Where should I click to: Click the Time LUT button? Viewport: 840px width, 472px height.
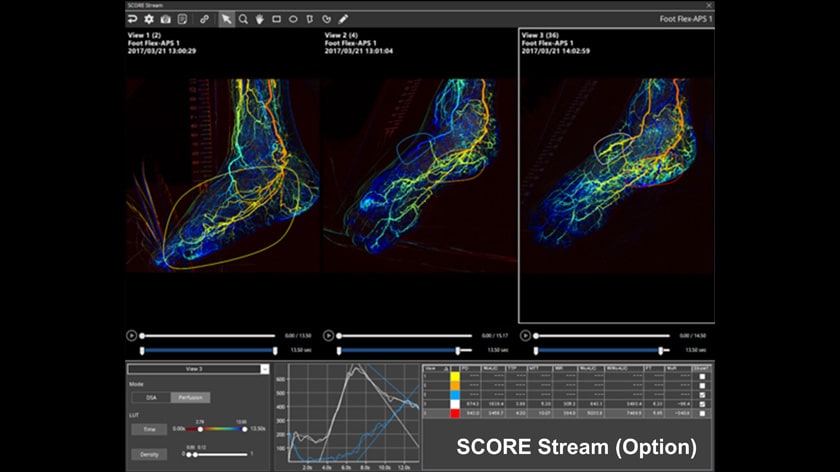point(148,428)
